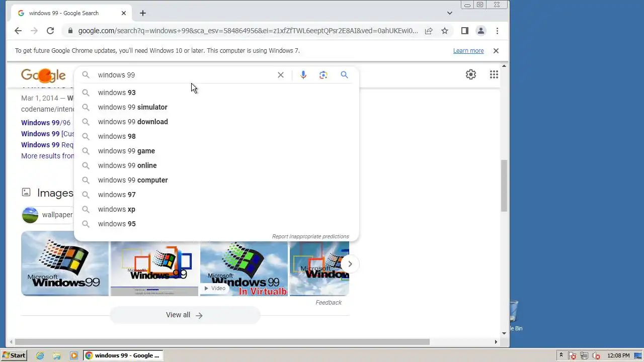Select suggestion windows 99 online
Viewport: 644px width, 362px height.
pyautogui.click(x=216, y=165)
